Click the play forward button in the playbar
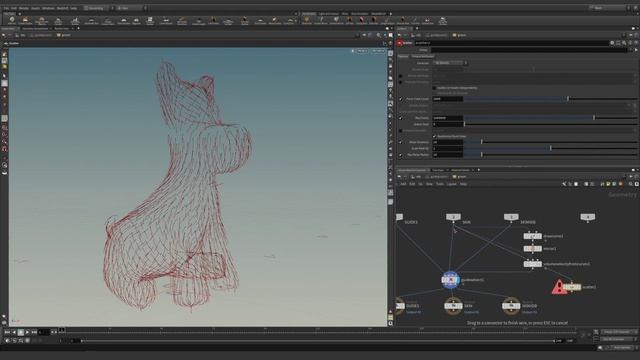640x360 pixels. pyautogui.click(x=27, y=332)
